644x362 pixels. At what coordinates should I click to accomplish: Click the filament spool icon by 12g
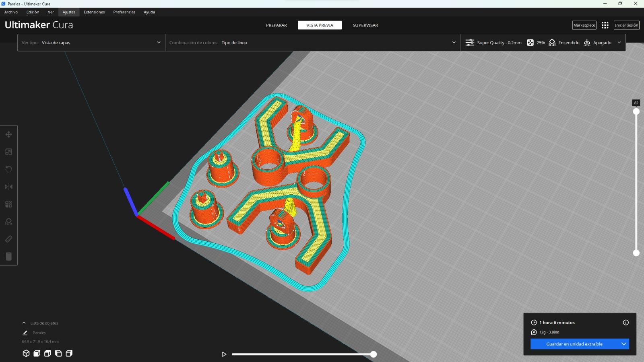click(x=534, y=332)
